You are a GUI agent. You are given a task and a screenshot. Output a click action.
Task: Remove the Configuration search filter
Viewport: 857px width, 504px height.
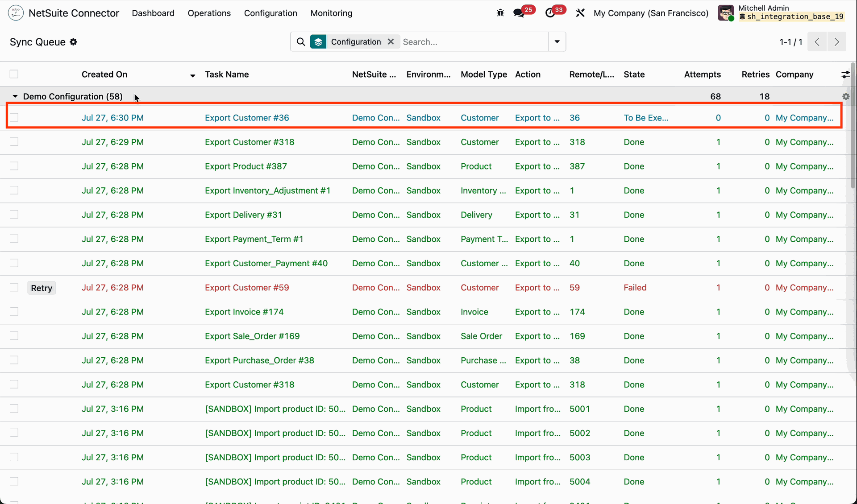tap(391, 41)
